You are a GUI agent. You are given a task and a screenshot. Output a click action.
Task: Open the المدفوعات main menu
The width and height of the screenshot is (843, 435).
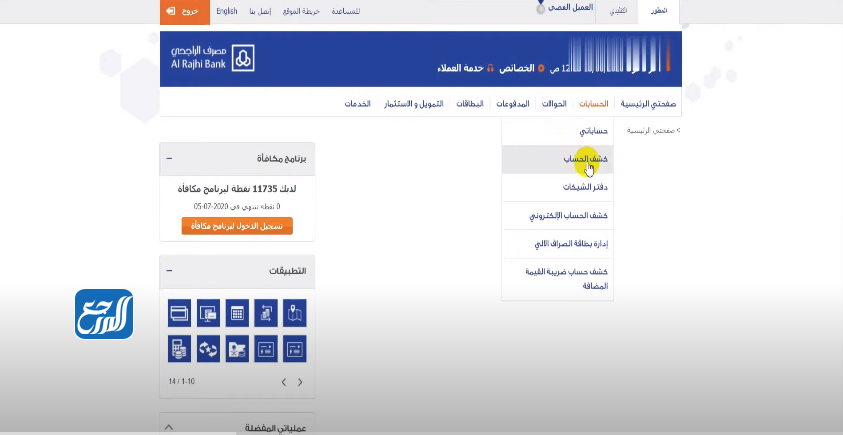512,104
